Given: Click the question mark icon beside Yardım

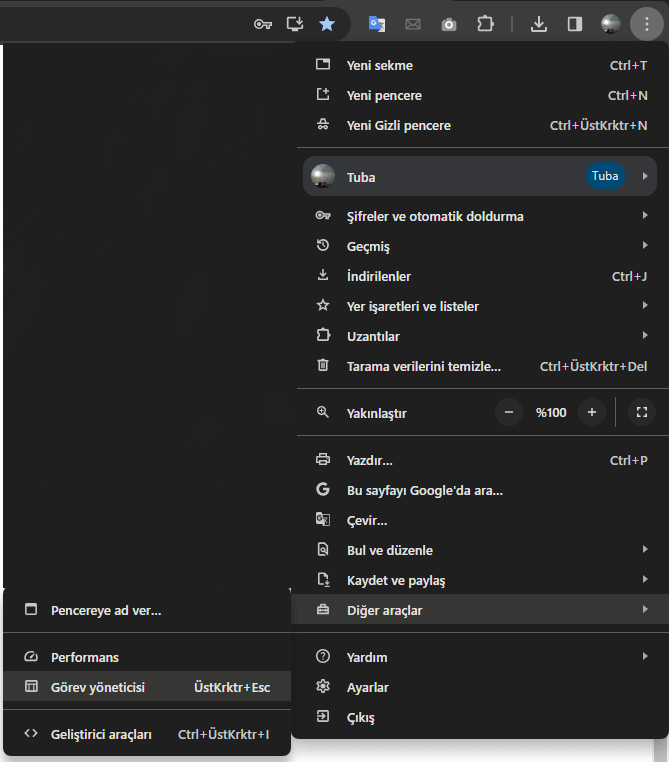Looking at the screenshot, I should click(323, 657).
